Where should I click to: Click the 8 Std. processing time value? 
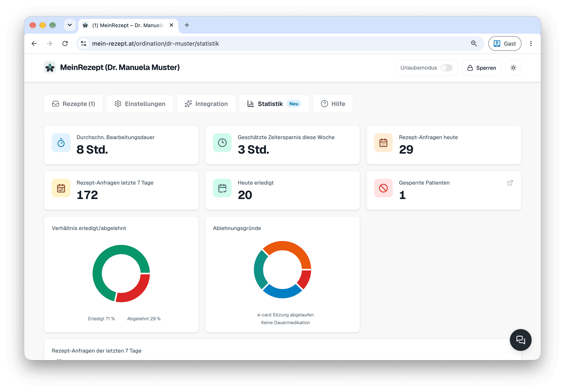coord(92,149)
